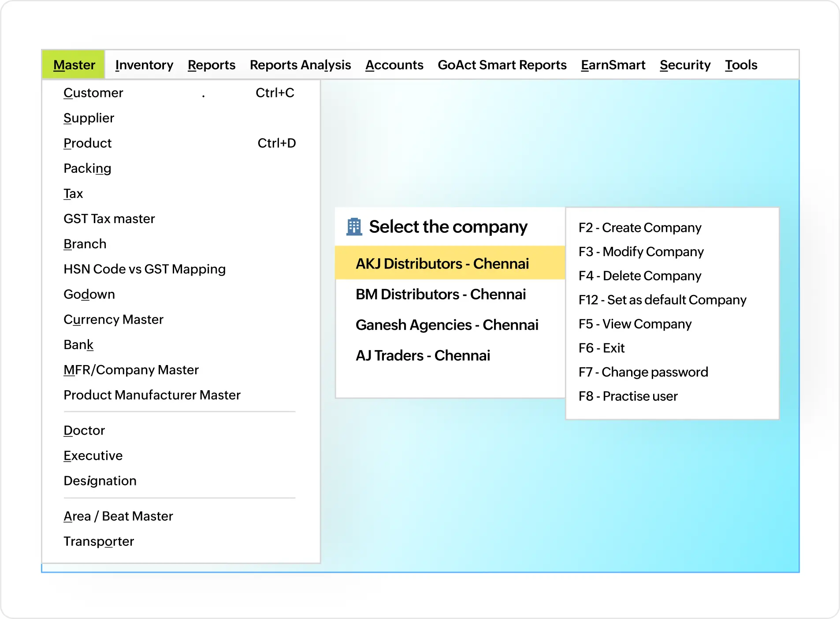The height and width of the screenshot is (619, 840).
Task: Choose Product in the Master menu
Action: (x=87, y=143)
